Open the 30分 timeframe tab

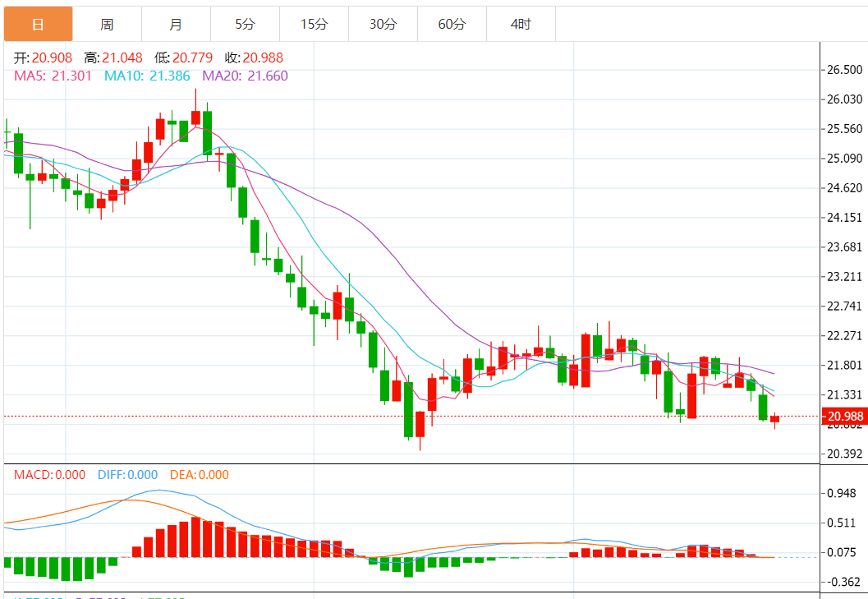click(383, 25)
